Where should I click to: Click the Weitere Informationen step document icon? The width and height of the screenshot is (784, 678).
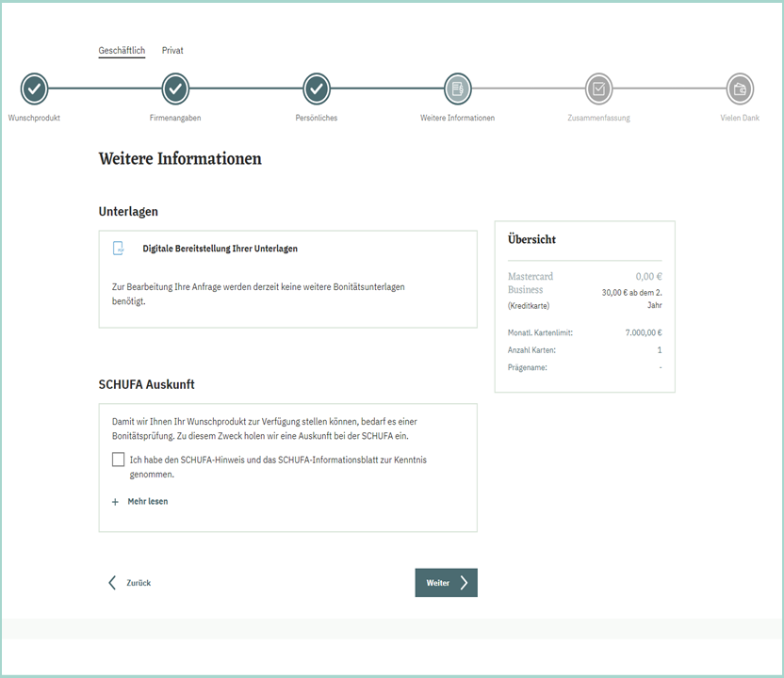pos(458,89)
